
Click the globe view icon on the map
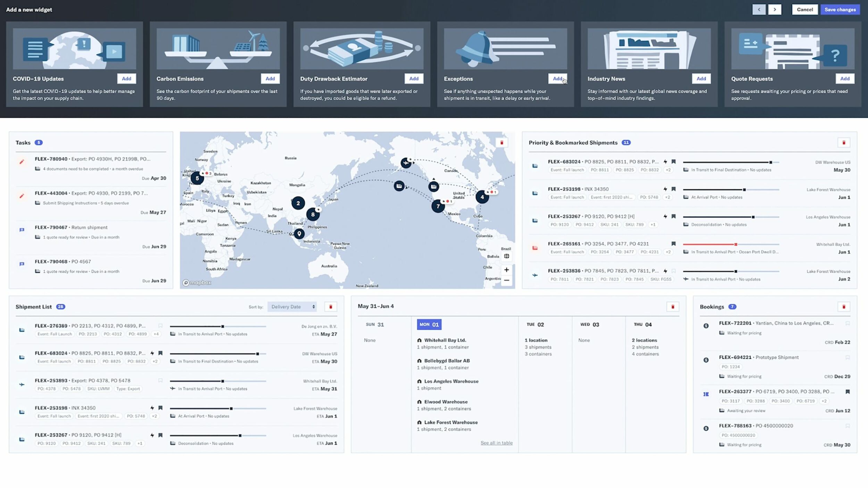click(507, 256)
